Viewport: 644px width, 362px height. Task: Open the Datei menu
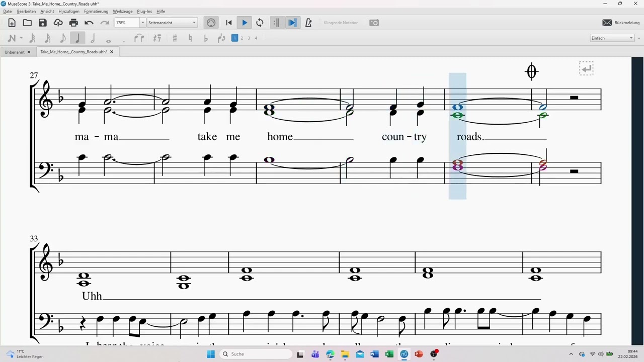point(8,11)
